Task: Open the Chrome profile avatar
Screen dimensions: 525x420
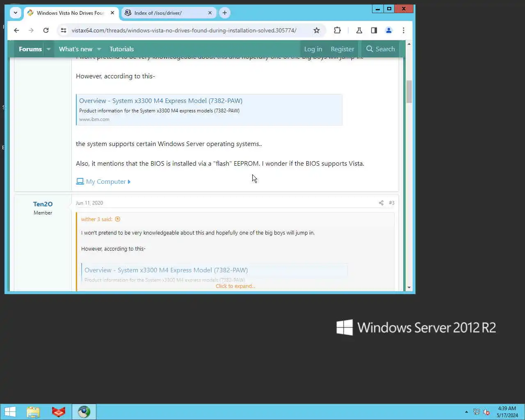Action: point(389,30)
